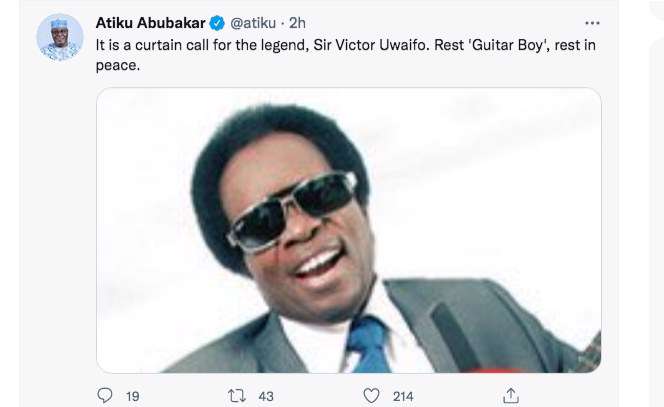664x407 pixels.
Task: Click the retweet count 43
Action: 266,396
